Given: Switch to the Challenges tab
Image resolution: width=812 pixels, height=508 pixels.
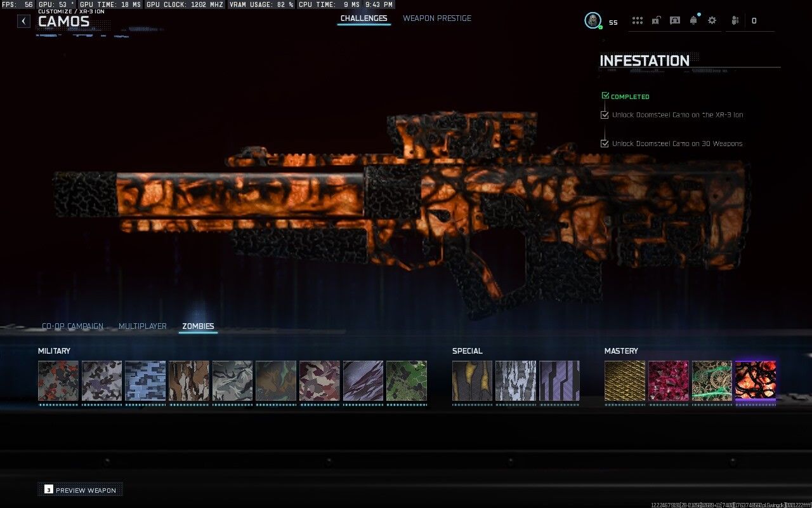Looking at the screenshot, I should click(363, 18).
